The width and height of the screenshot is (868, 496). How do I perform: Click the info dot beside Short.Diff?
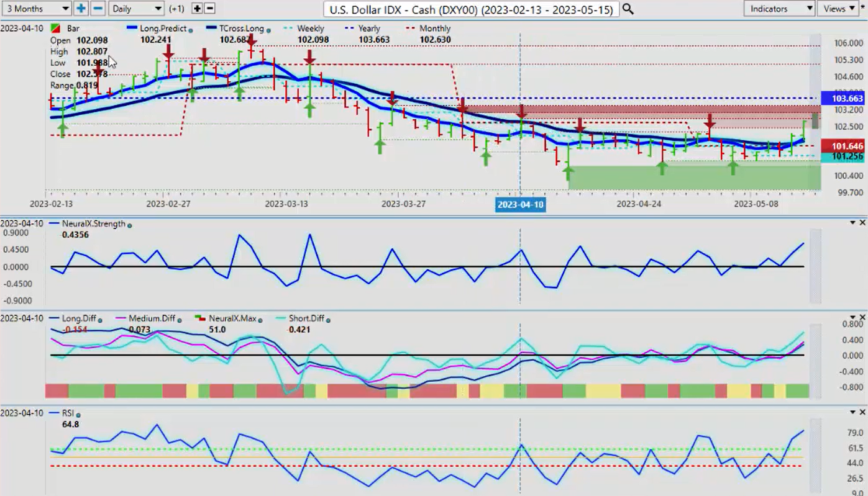click(x=328, y=320)
